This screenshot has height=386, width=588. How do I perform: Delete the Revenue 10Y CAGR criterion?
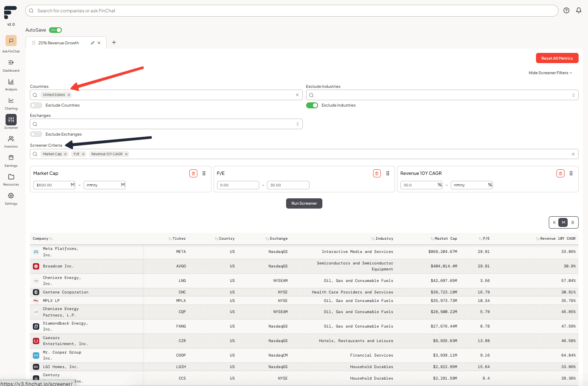click(x=560, y=173)
